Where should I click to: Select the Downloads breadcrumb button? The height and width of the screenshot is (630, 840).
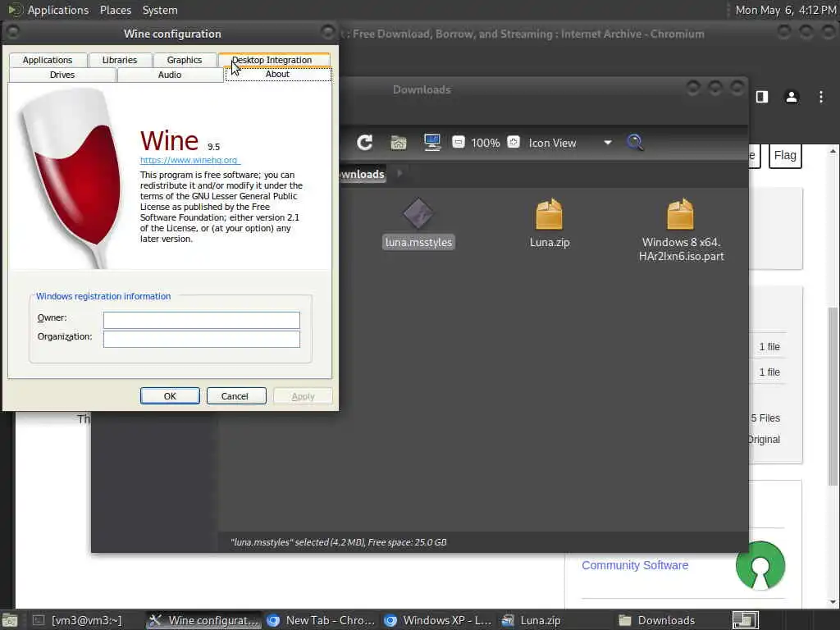pyautogui.click(x=362, y=174)
